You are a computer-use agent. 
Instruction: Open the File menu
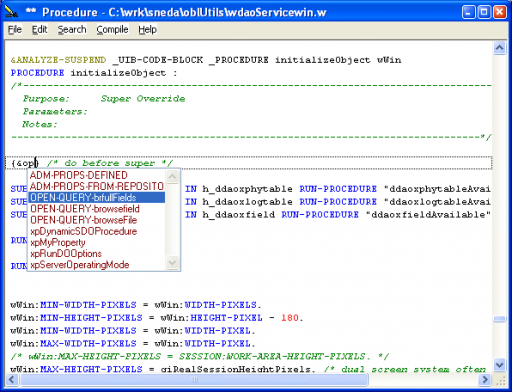15,30
